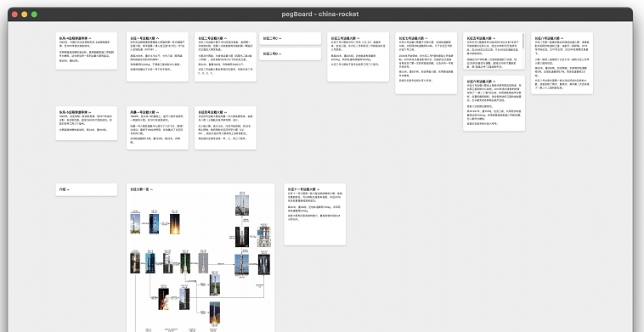Collapse the 长征七号运载火箭 card chevron
This screenshot has height=332, width=644.
pos(427,38)
